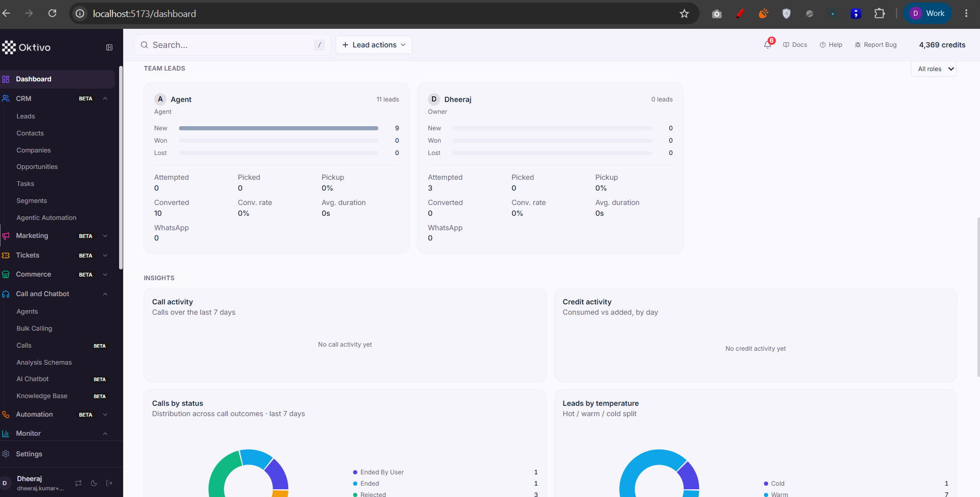Screen dimensions: 980x497
Task: Open the browser extensions puzzle icon
Action: [879, 14]
